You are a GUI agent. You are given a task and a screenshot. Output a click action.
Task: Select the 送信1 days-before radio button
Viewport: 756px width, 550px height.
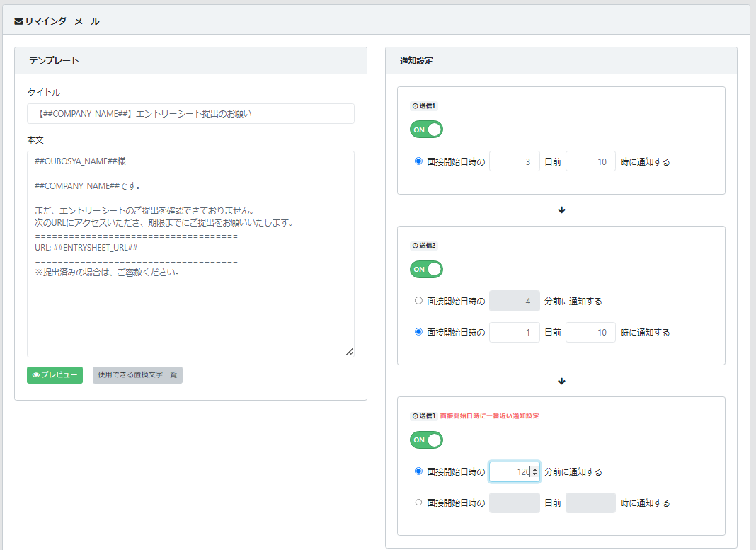(418, 161)
